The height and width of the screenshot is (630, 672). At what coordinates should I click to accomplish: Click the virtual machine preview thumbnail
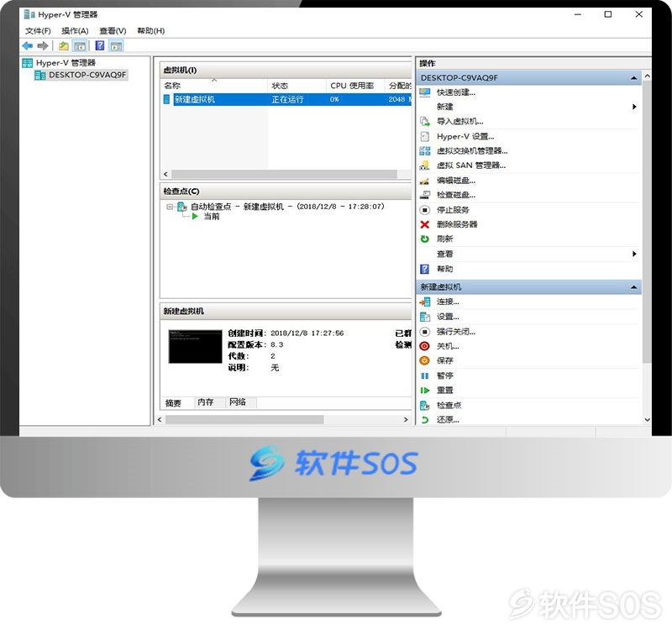(196, 346)
